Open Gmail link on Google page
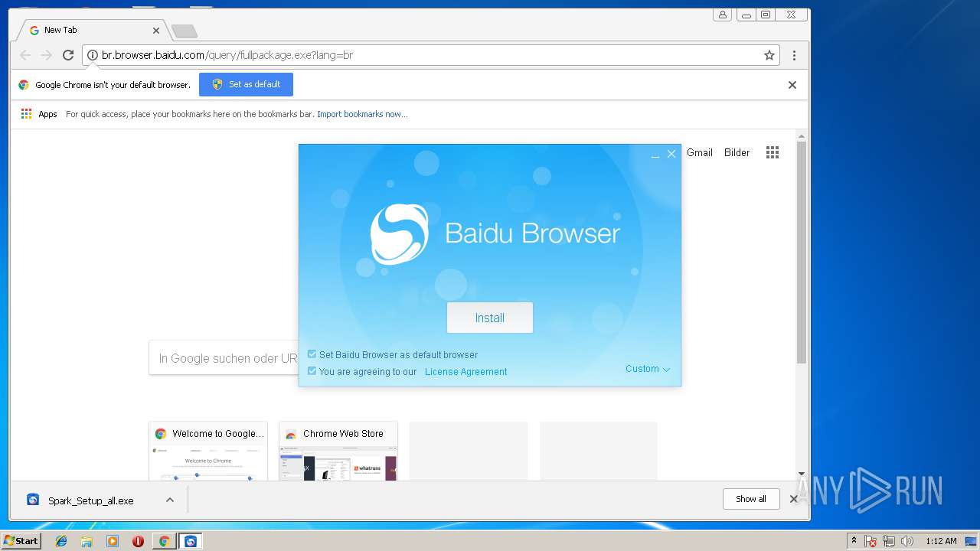 point(700,152)
